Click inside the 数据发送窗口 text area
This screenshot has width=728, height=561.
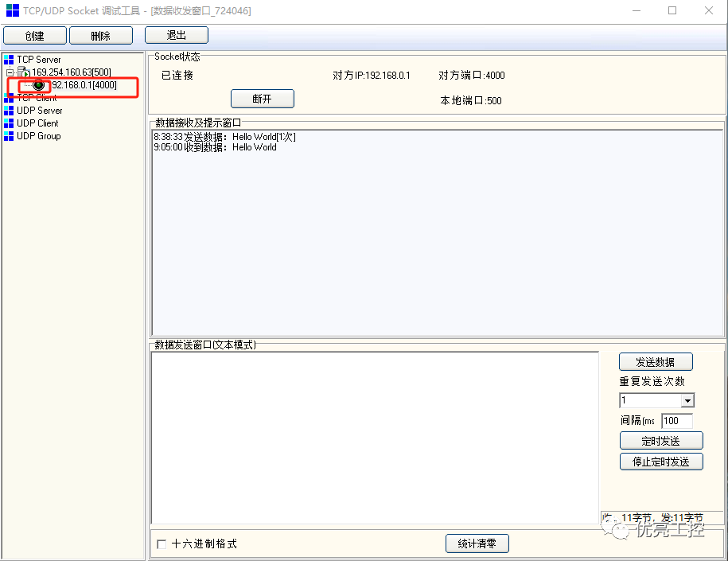(x=375, y=438)
